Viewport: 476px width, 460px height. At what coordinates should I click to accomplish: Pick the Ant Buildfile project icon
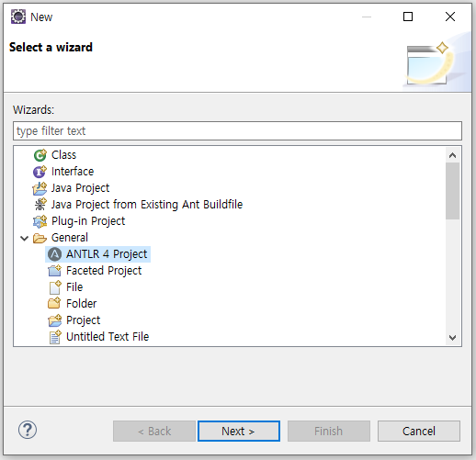pos(40,205)
